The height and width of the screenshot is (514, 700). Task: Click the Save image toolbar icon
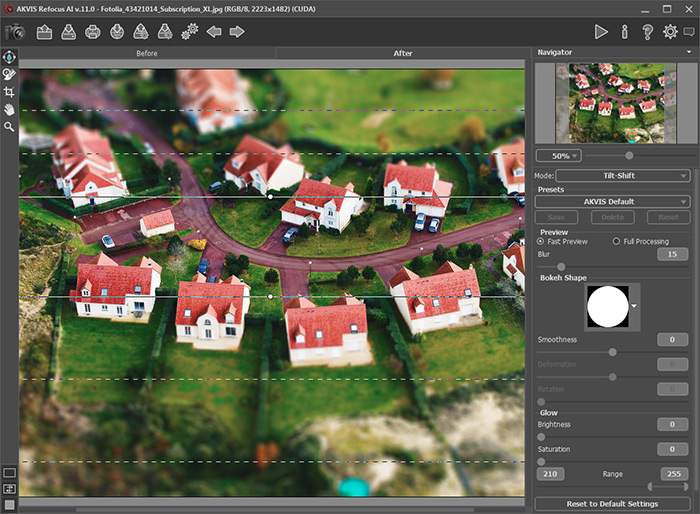click(68, 32)
